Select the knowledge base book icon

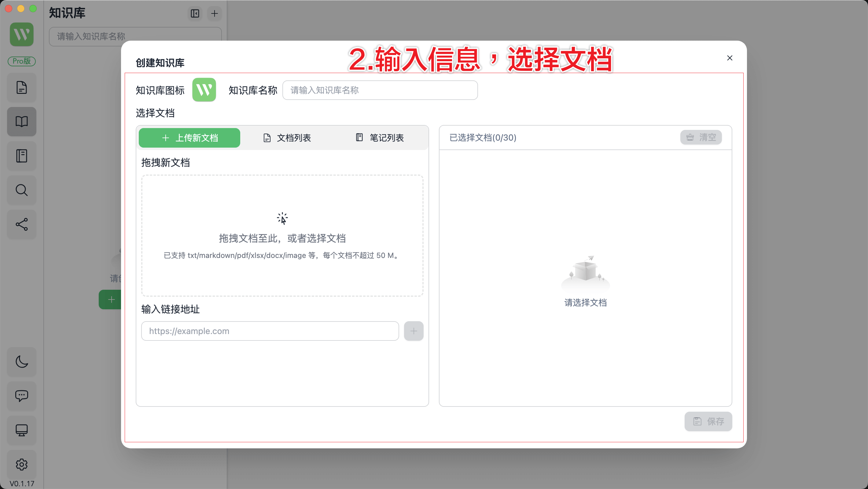pyautogui.click(x=22, y=122)
